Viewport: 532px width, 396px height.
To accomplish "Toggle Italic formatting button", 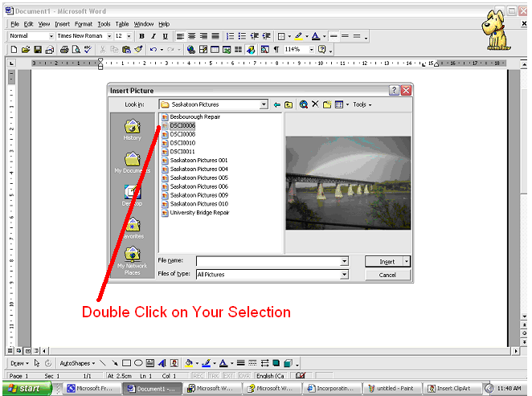I will (153, 36).
